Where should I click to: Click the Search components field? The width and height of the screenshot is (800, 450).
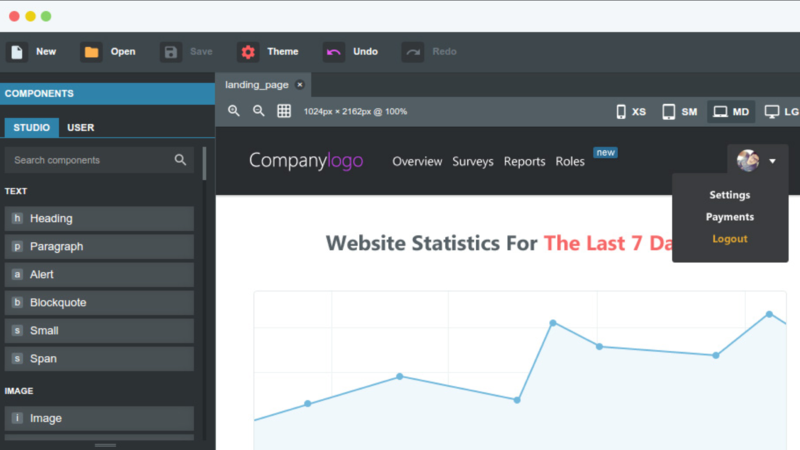(99, 160)
